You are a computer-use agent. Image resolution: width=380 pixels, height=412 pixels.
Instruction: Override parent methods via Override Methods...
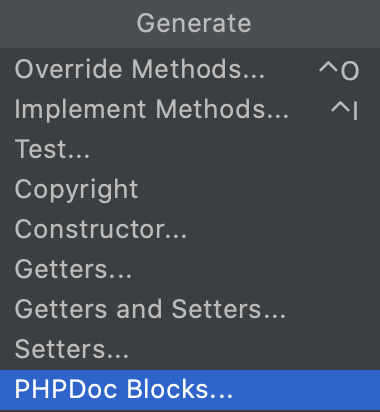(190, 70)
